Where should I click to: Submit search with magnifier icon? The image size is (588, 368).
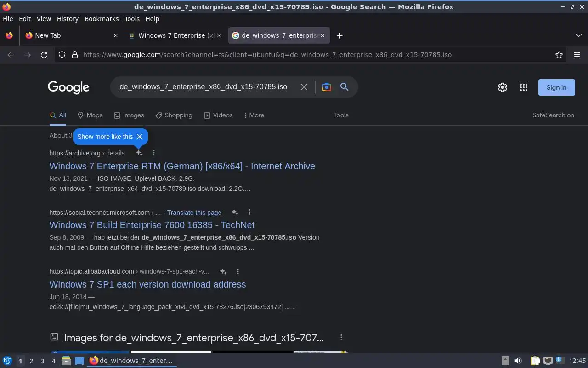[x=344, y=87]
